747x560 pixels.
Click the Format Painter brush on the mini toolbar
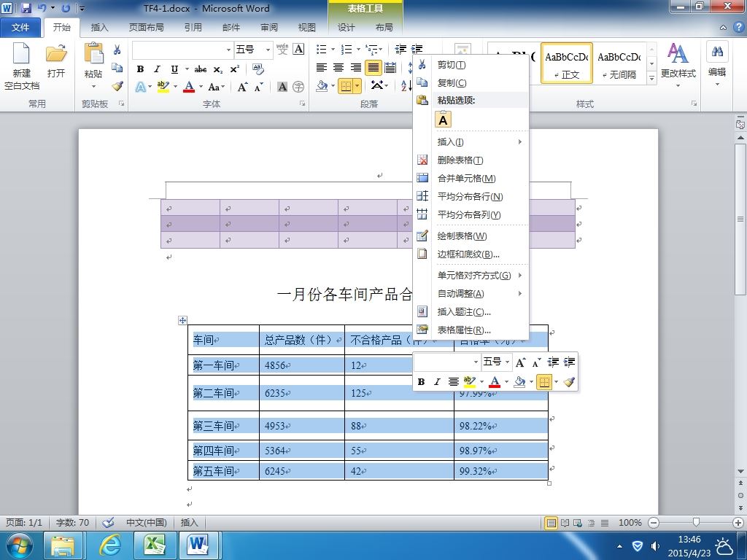tap(569, 381)
